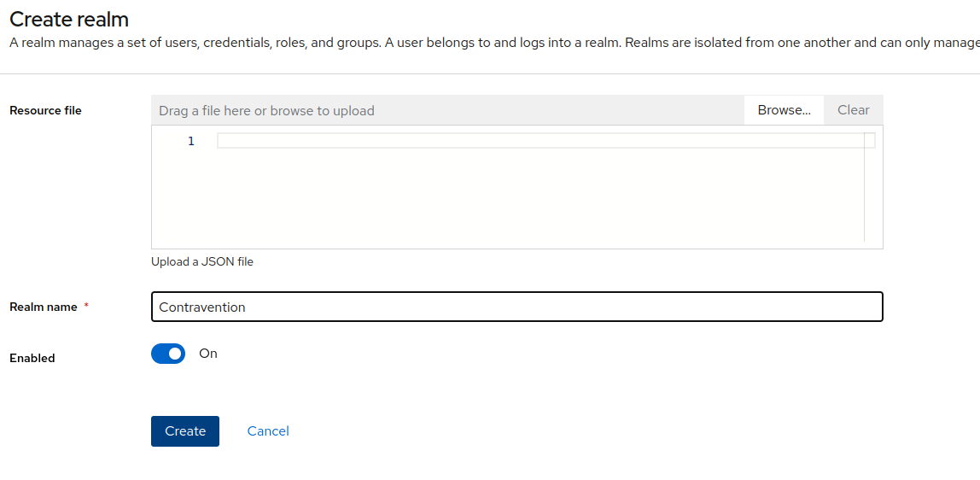This screenshot has height=480, width=980.
Task: Click the 'On' text beside the switch
Action: click(x=208, y=354)
